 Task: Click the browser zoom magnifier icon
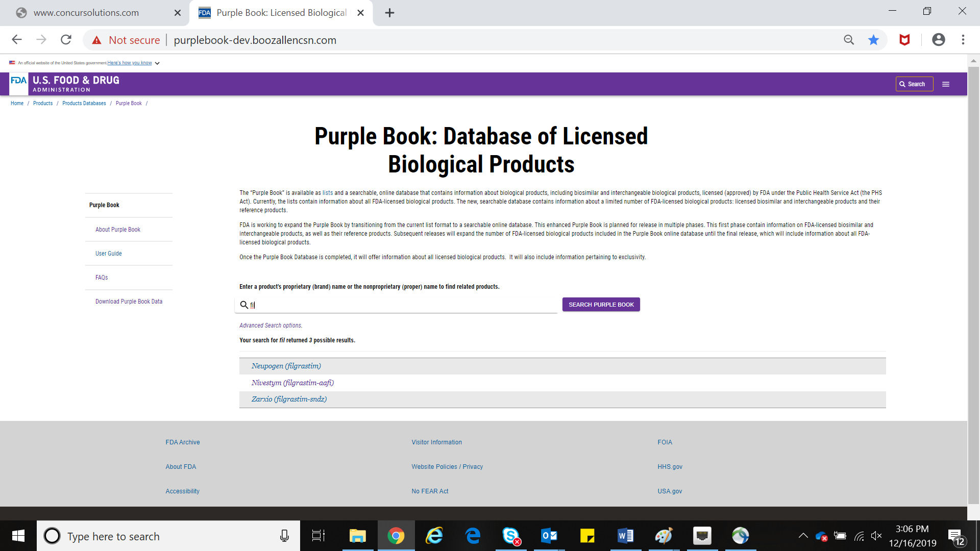848,40
